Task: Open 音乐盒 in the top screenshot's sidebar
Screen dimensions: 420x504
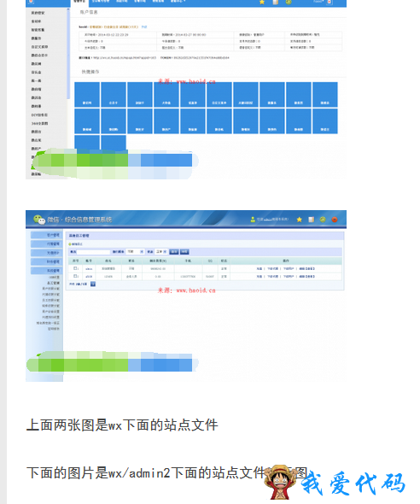Action: [37, 73]
